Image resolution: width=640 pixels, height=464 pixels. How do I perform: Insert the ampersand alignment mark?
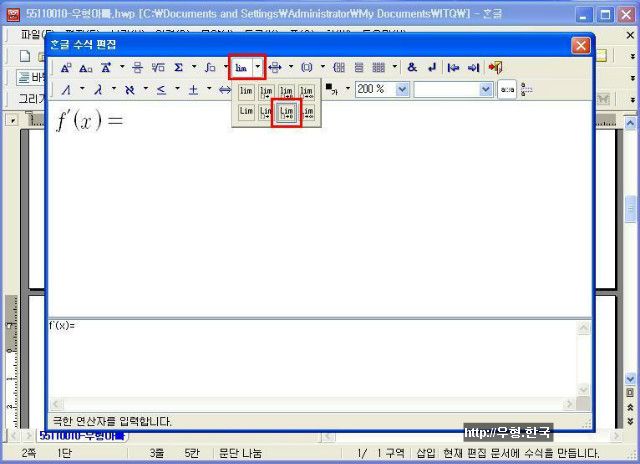(412, 68)
